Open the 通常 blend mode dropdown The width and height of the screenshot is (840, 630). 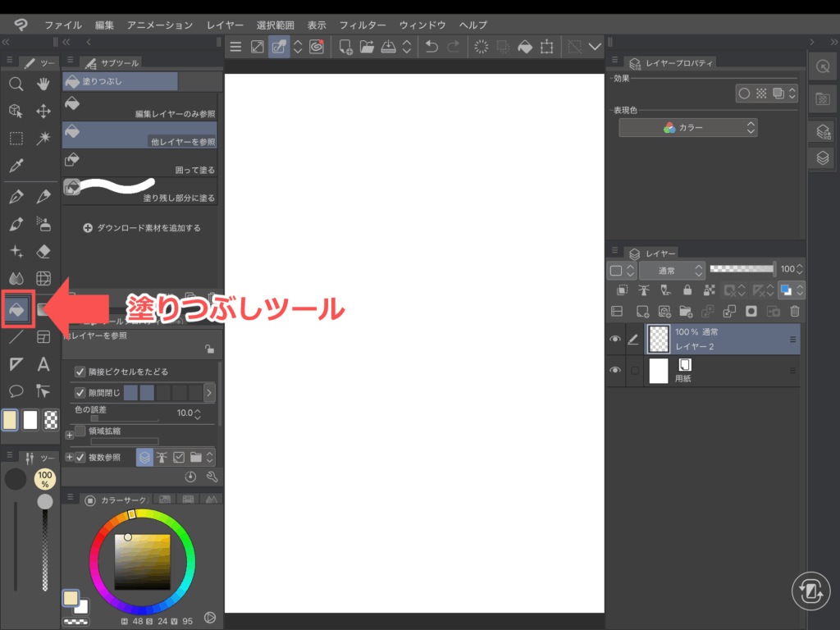pos(672,270)
